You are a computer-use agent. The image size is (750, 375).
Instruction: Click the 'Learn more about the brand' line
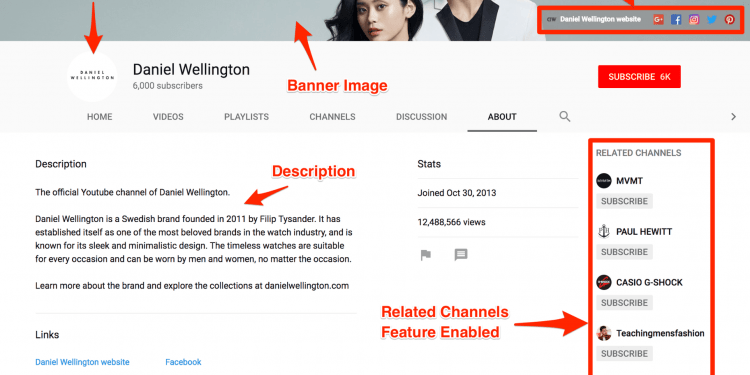(x=192, y=286)
